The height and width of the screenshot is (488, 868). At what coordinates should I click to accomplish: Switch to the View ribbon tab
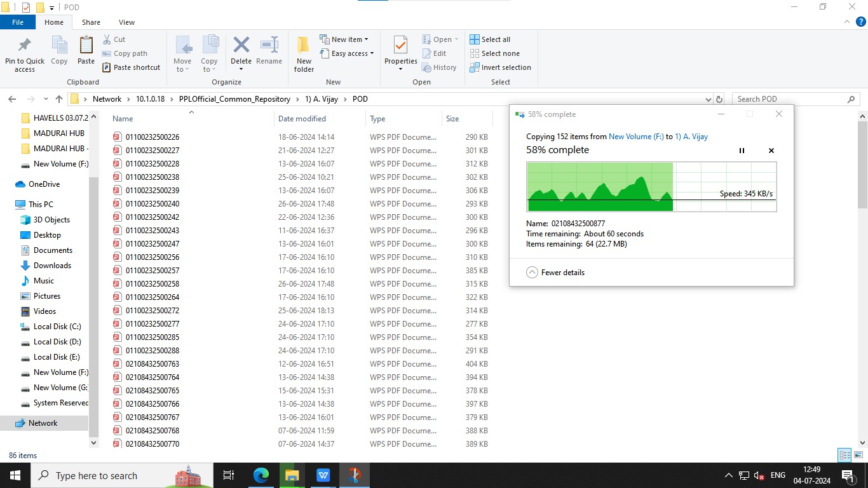(x=126, y=22)
